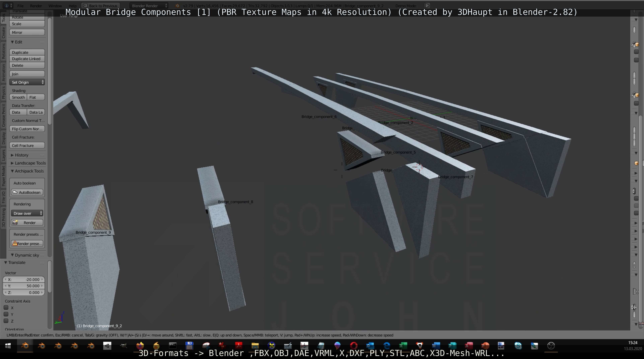Viewport: 644px width, 359px height.
Task: Grab the Dynamic sky panel grip handle
Action: tap(42, 255)
